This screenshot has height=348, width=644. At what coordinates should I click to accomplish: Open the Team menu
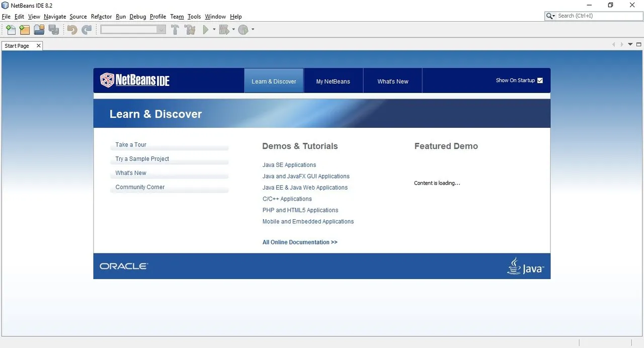click(x=177, y=17)
